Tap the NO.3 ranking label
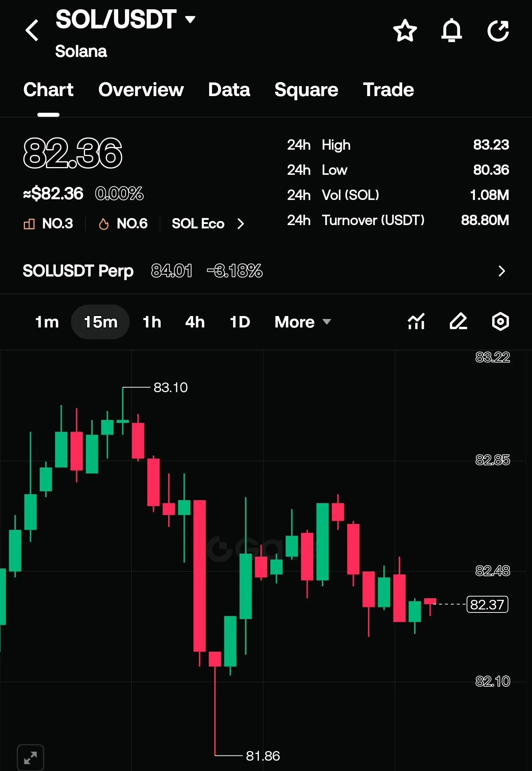Screen dimensions: 532x771 tap(57, 224)
